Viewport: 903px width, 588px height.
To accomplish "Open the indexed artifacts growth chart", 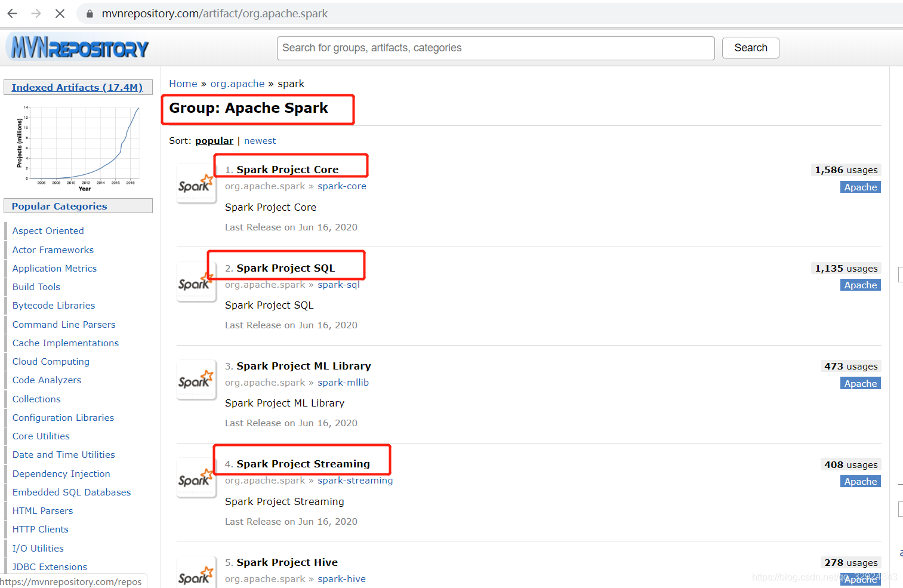I will 78,147.
